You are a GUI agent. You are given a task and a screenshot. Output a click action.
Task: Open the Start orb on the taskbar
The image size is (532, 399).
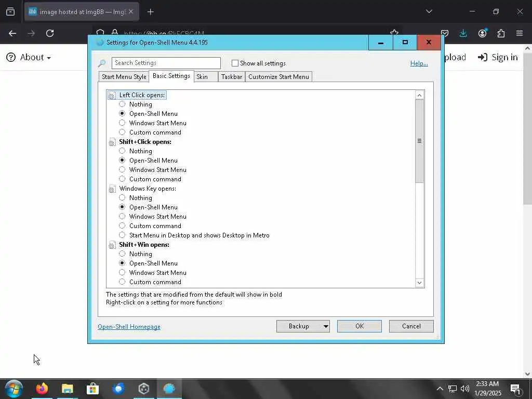[x=14, y=389]
